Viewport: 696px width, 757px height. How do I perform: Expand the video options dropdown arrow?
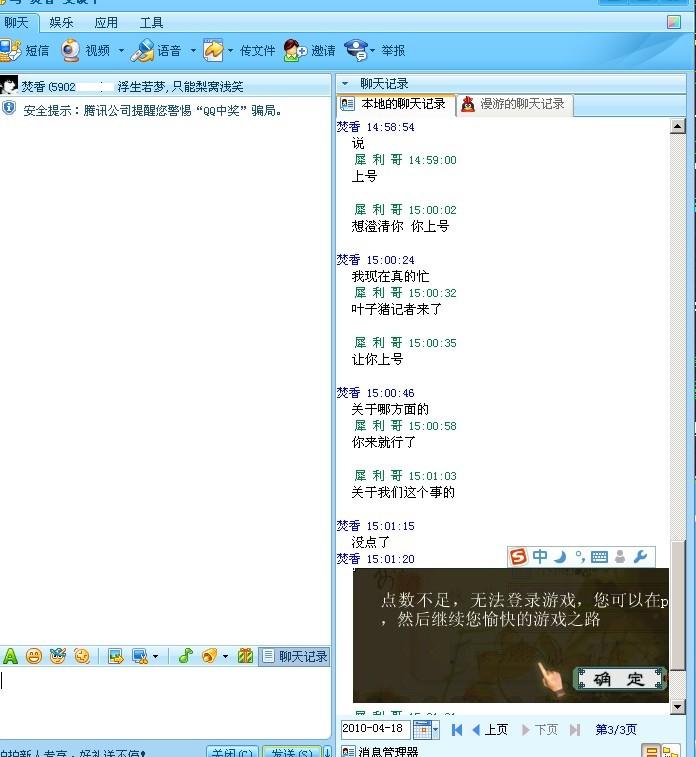(x=122, y=50)
